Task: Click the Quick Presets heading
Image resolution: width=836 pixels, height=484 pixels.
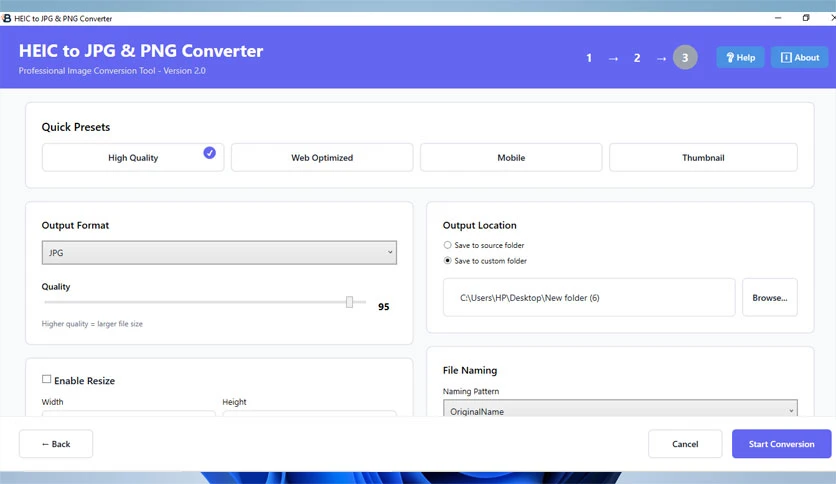Action: (x=76, y=127)
